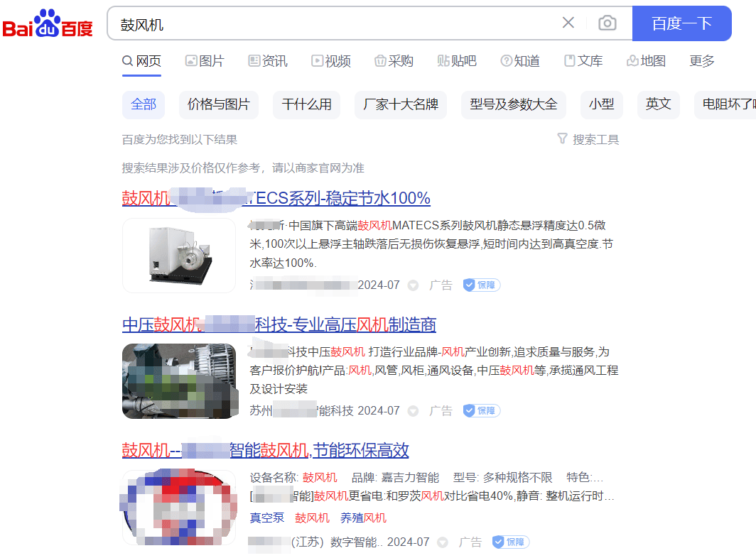This screenshot has width=756, height=558.
Task: Open the 智能鼓风机,节能环保高效 result title
Action: (x=266, y=451)
